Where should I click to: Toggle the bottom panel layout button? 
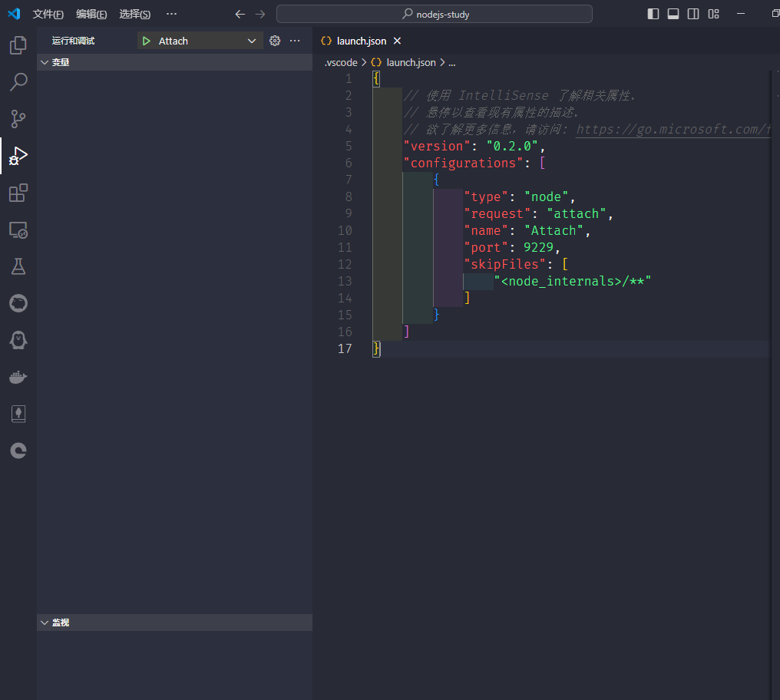click(x=673, y=14)
